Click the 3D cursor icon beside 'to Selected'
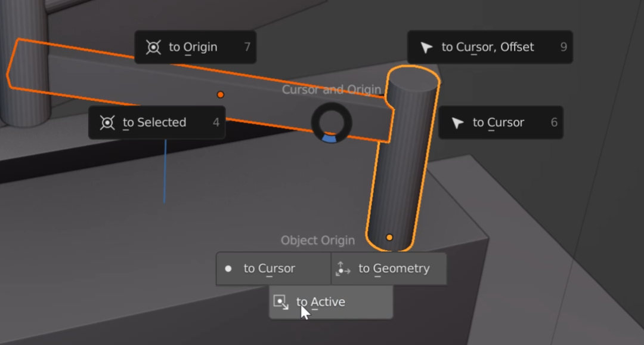This screenshot has height=345, width=644. coord(107,122)
